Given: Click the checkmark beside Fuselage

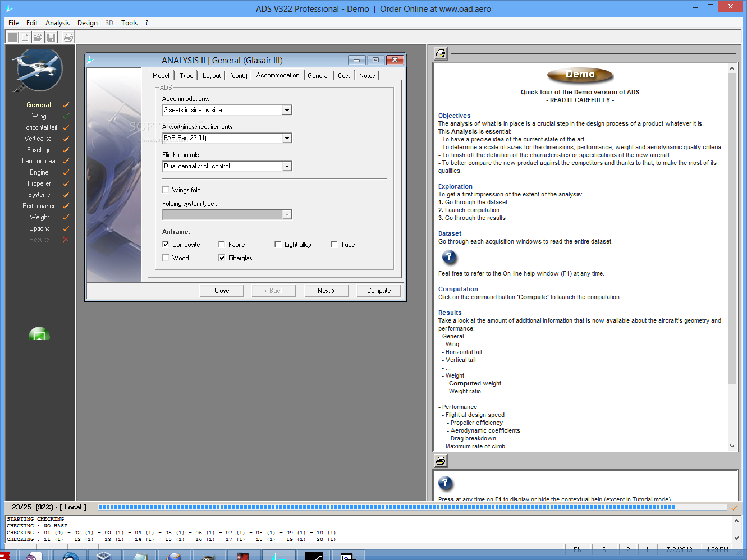Looking at the screenshot, I should (66, 150).
